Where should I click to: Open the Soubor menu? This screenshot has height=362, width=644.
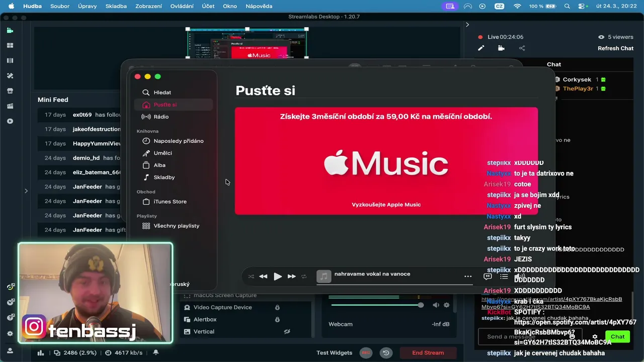click(60, 6)
